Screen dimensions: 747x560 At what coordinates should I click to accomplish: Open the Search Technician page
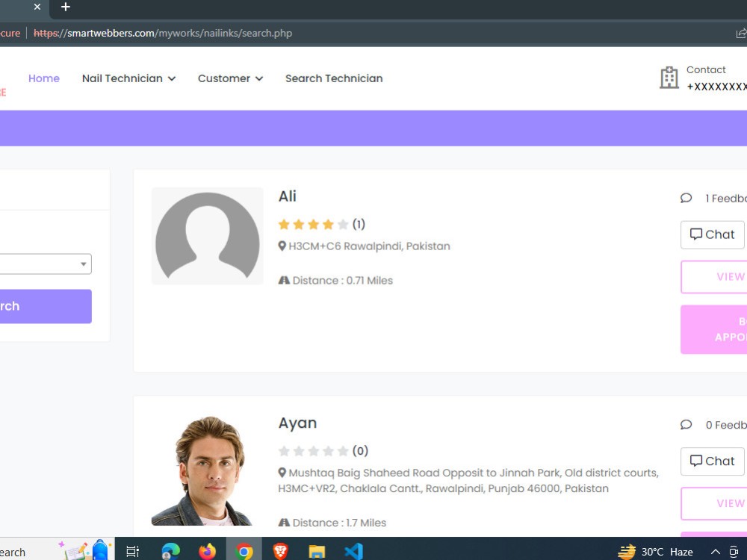(x=334, y=78)
